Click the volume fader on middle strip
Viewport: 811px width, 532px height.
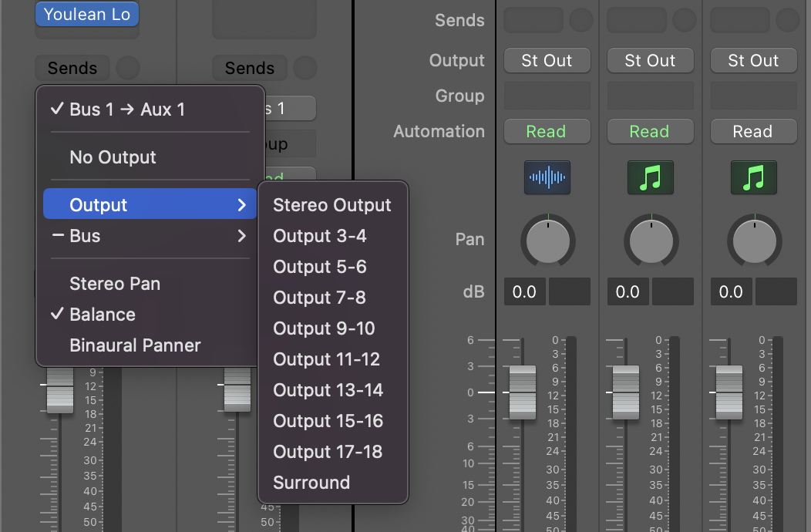[626, 392]
